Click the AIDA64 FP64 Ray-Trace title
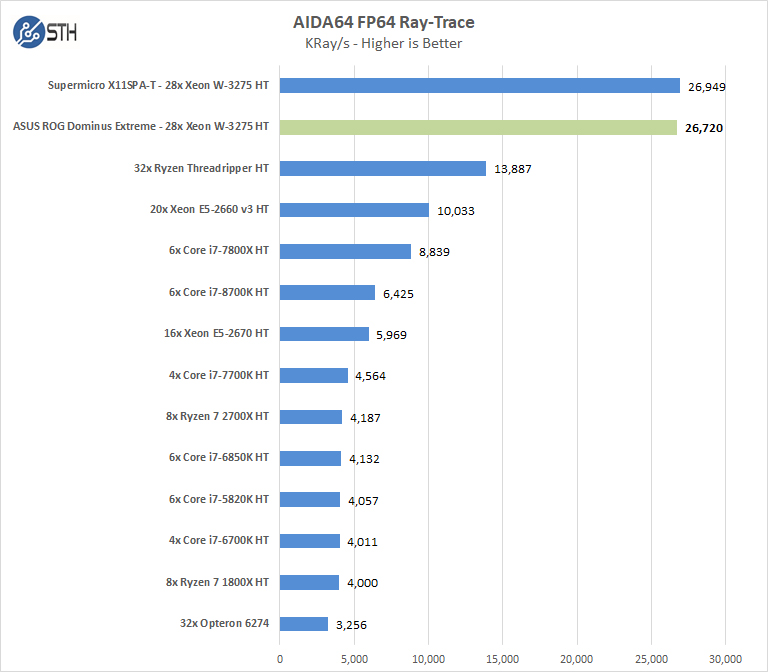768x672 pixels. click(384, 22)
